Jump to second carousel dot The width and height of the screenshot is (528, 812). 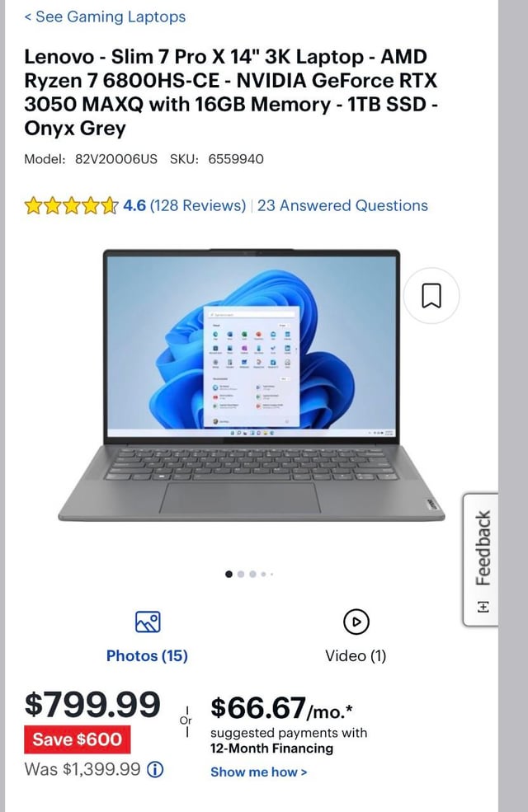(x=241, y=574)
